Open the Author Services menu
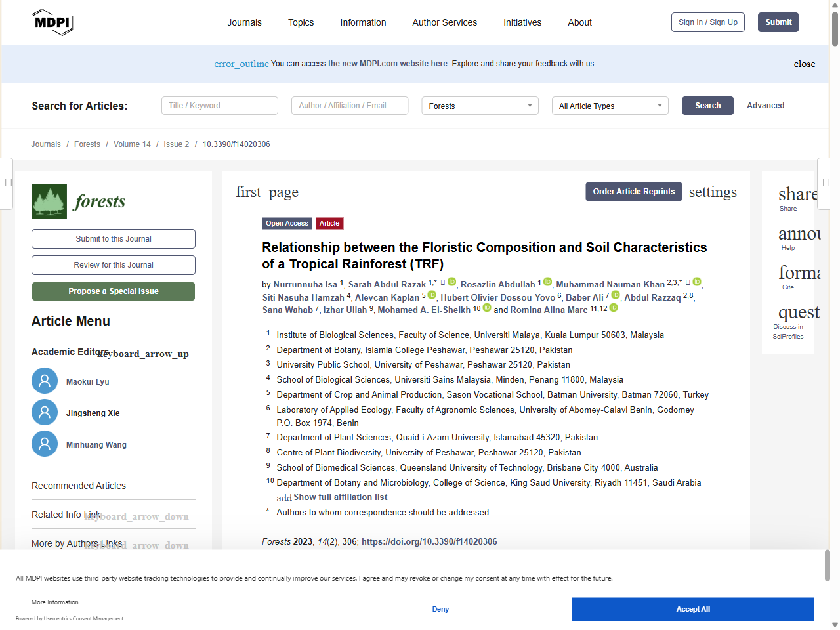Viewport: 840px width, 630px height. 444,22
